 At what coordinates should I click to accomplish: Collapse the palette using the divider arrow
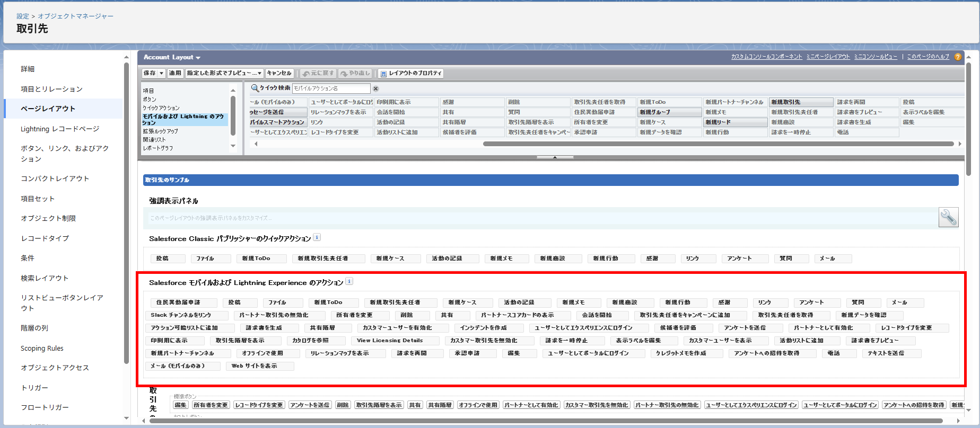(555, 157)
